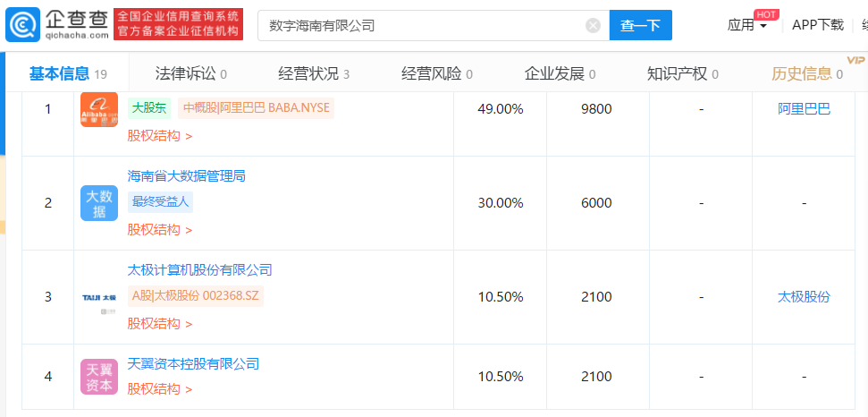The height and width of the screenshot is (417, 868).
Task: Click the 中概股|阿里巴巴 BABA.NYSE tag
Action: 256,108
